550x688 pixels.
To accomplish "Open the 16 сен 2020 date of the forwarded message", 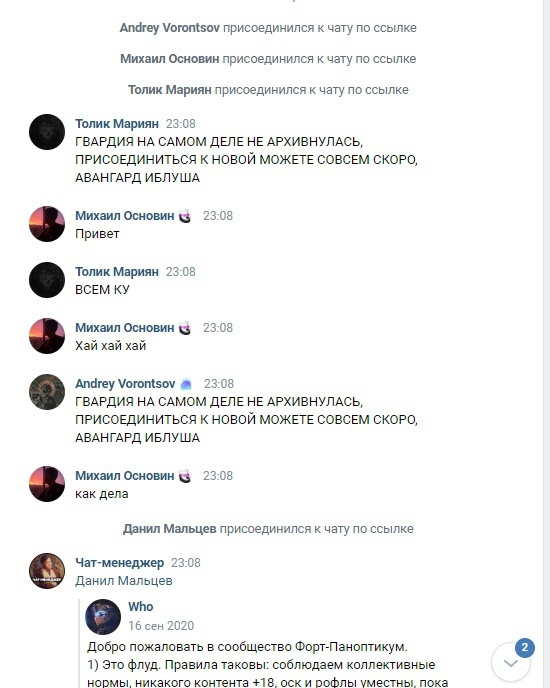I will coord(161,626).
